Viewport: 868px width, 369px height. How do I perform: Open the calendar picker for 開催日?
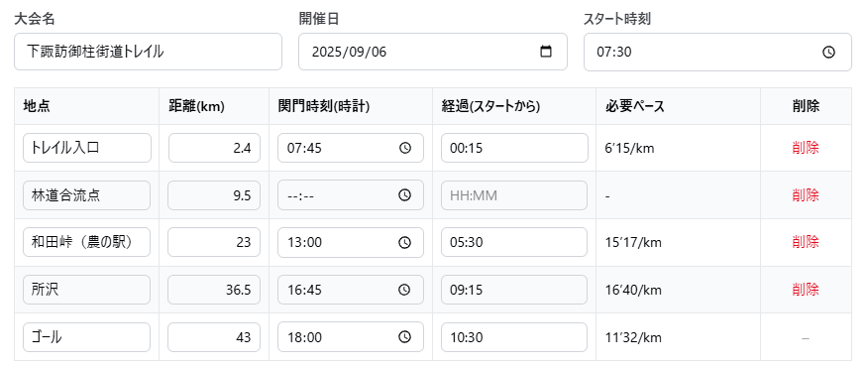tap(545, 52)
